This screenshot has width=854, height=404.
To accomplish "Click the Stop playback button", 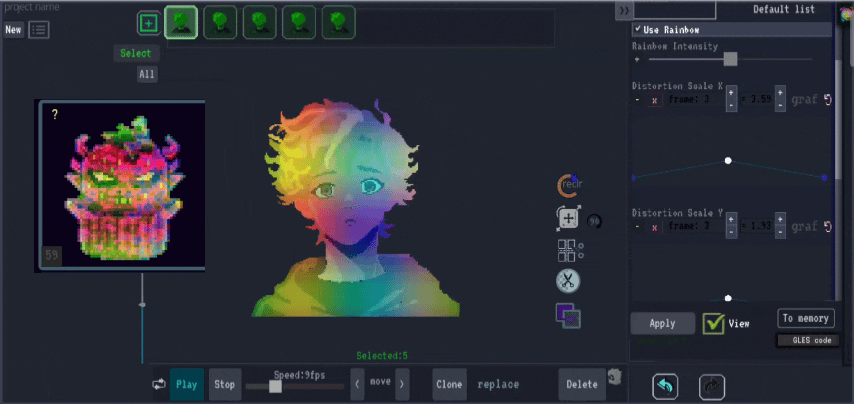I will tap(224, 384).
